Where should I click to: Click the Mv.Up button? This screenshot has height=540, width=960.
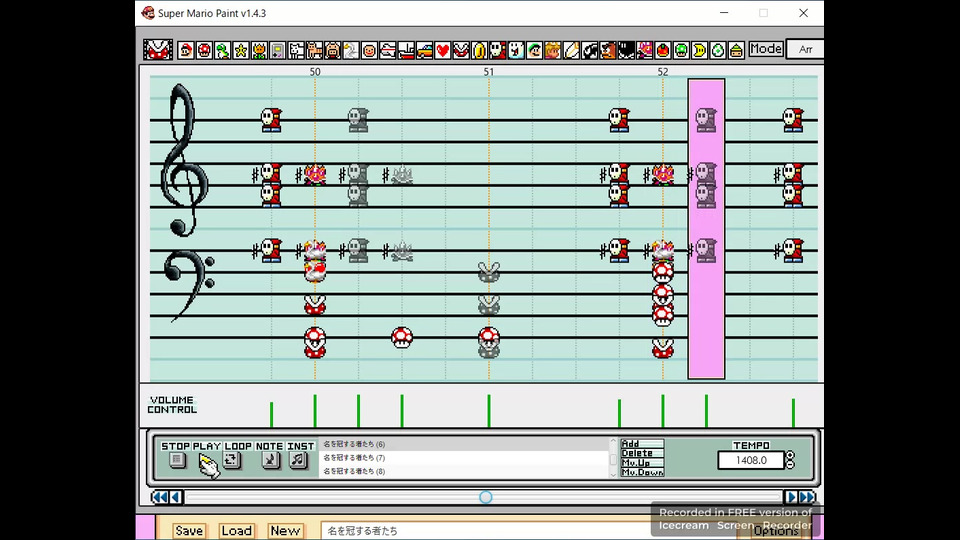pyautogui.click(x=642, y=463)
